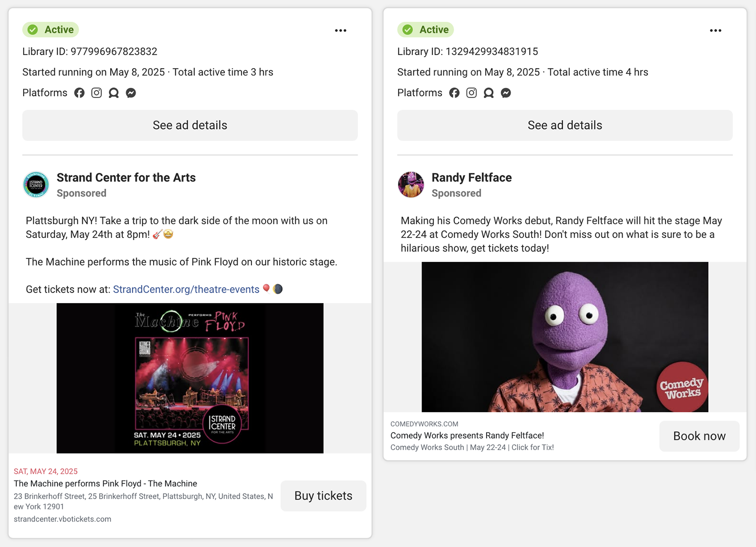Click green Active checkmark on Randy Feltface ad
Screen dimensions: 756x547
407,30
